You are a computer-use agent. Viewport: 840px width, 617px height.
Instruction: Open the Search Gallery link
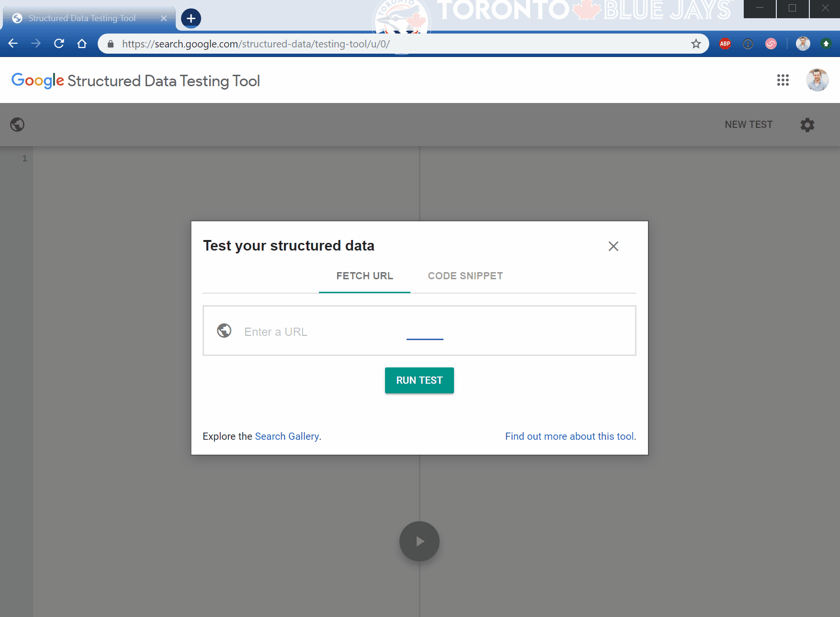(287, 436)
